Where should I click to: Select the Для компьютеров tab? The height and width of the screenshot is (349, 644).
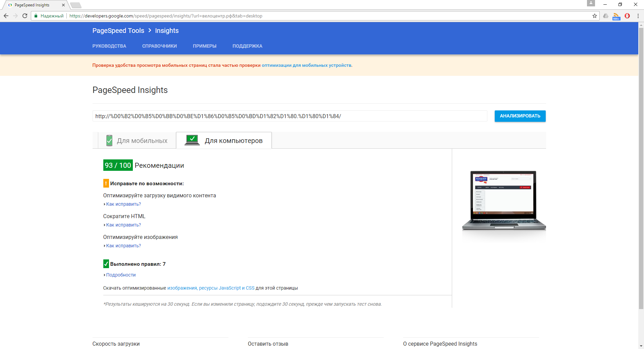(224, 141)
